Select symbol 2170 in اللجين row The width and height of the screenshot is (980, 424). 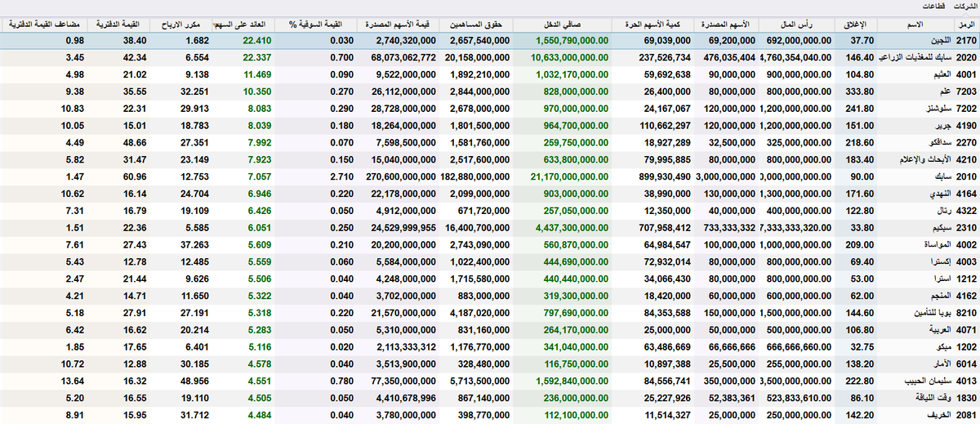click(966, 40)
